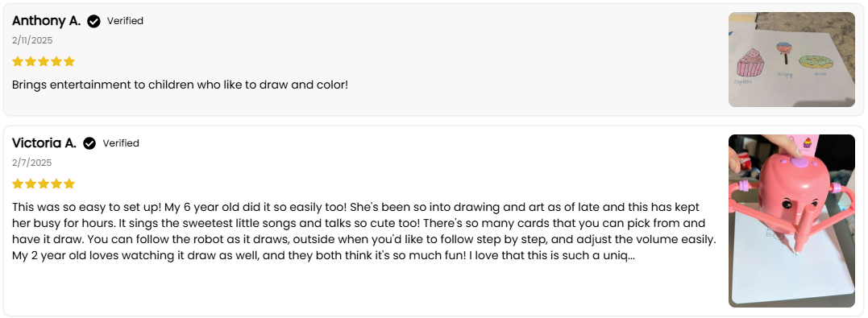Open Victoria A.'s pink drawing robot photo

coord(791,221)
